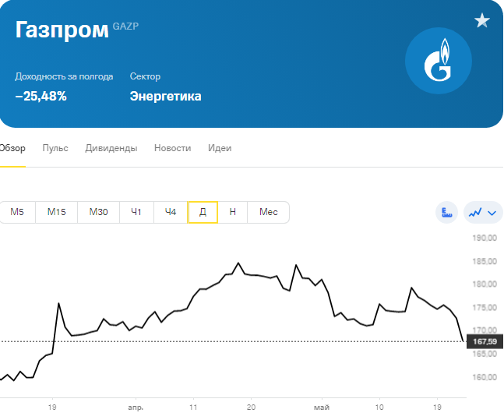Viewport: 504px width, 420px height.
Task: Open the Дивиденды tab
Action: pyautogui.click(x=111, y=148)
